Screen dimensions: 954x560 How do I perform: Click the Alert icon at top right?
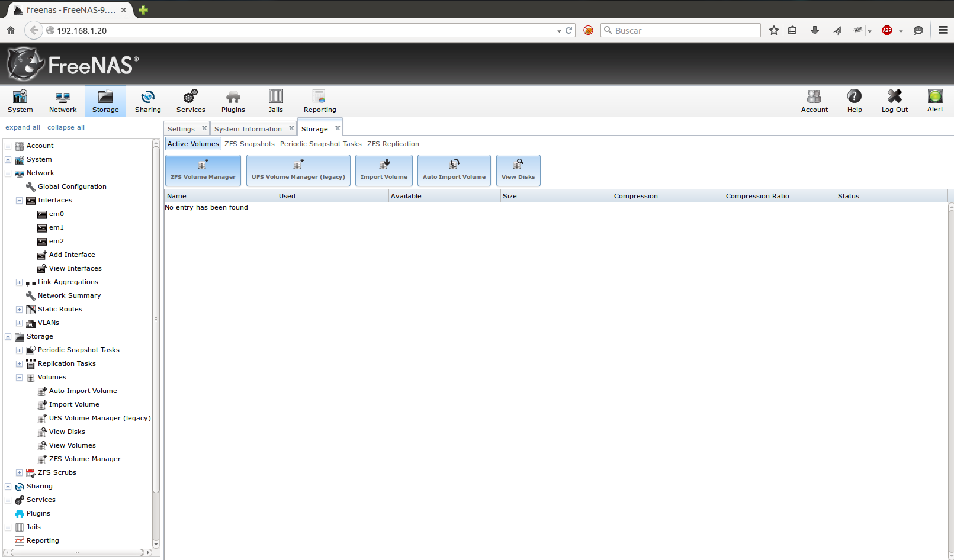tap(934, 100)
